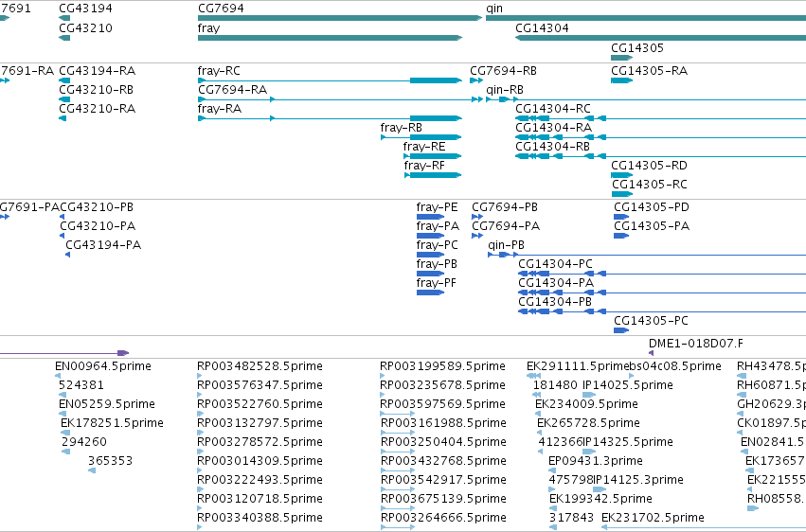Select the CG14304-PA protein label
Image resolution: width=806 pixels, height=532 pixels.
(x=556, y=283)
